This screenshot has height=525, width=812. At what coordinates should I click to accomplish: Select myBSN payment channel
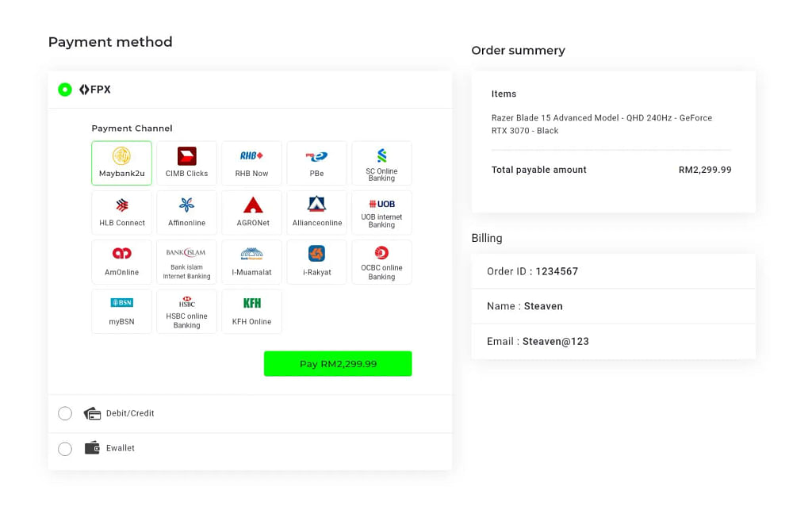(x=121, y=311)
